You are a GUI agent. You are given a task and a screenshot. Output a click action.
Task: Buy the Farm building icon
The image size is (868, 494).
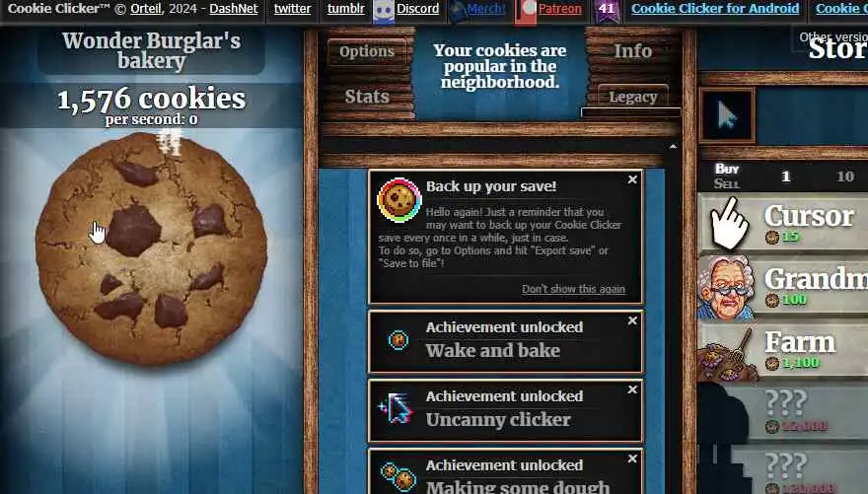click(728, 353)
